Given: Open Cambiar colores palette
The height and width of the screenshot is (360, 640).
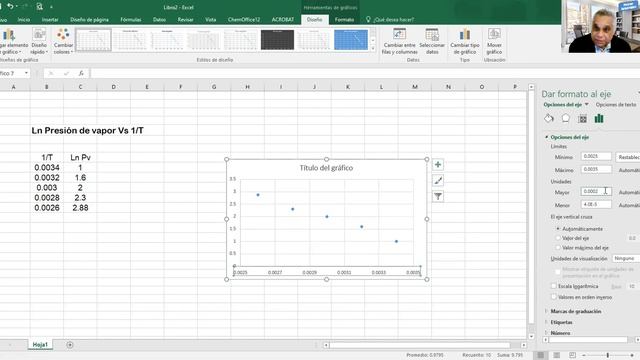Looking at the screenshot, I should click(63, 41).
